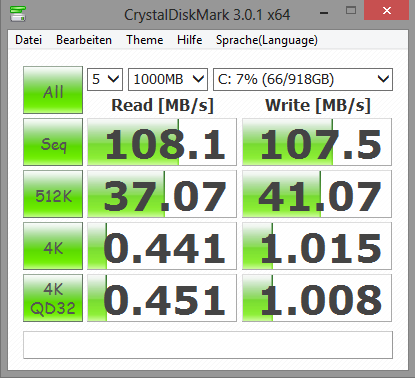Click the Seq write result 107.5

pos(317,142)
